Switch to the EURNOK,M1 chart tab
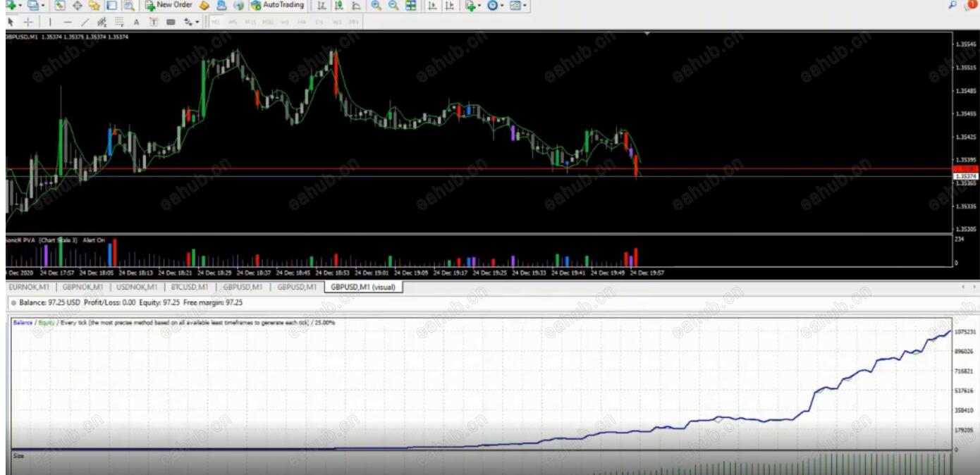The height and width of the screenshot is (475, 980). [29, 287]
